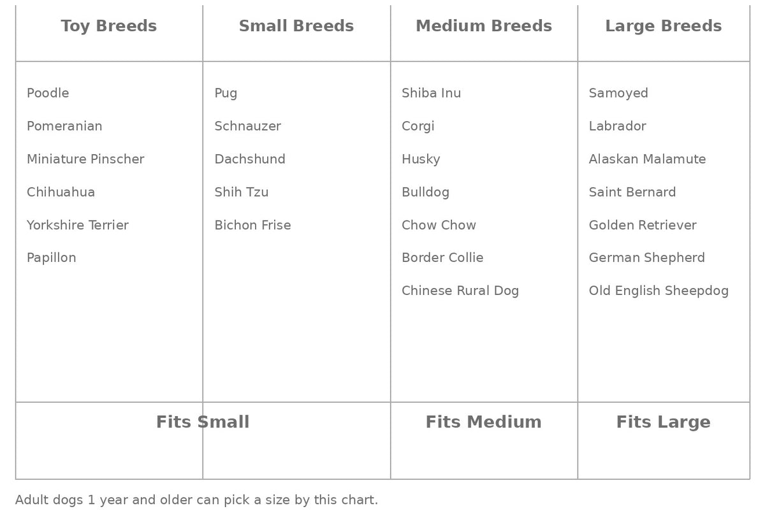Click Bichon Frise in the table
Screen dimensions: 765x532
(252, 225)
